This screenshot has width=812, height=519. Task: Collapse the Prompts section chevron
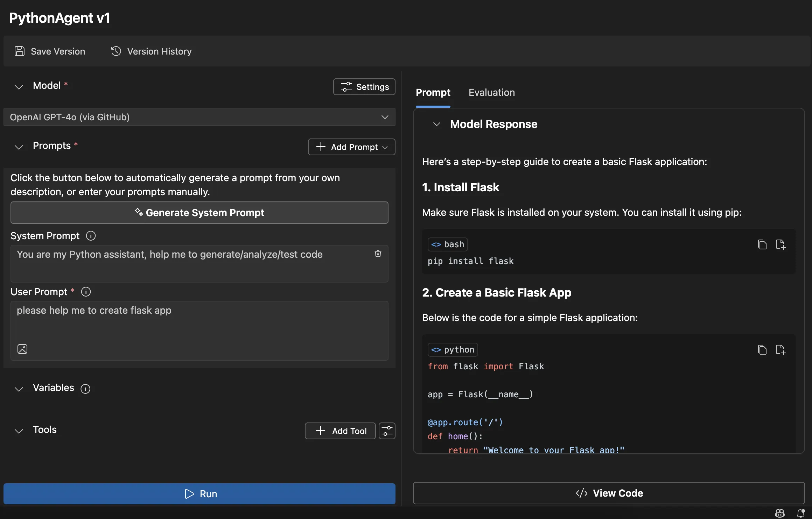click(x=19, y=147)
